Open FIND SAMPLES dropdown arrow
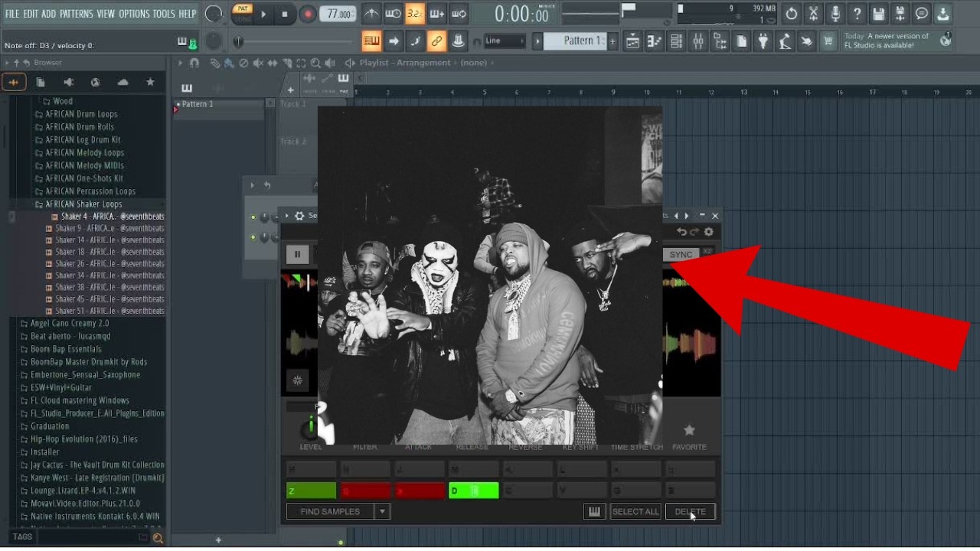This screenshot has height=551, width=980. [x=382, y=511]
